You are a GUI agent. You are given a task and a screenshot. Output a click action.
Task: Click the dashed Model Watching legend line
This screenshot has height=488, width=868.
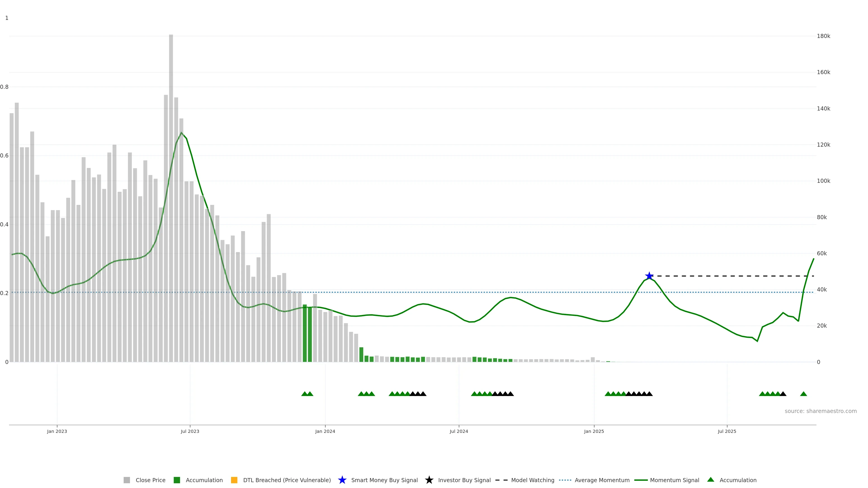[x=501, y=480]
